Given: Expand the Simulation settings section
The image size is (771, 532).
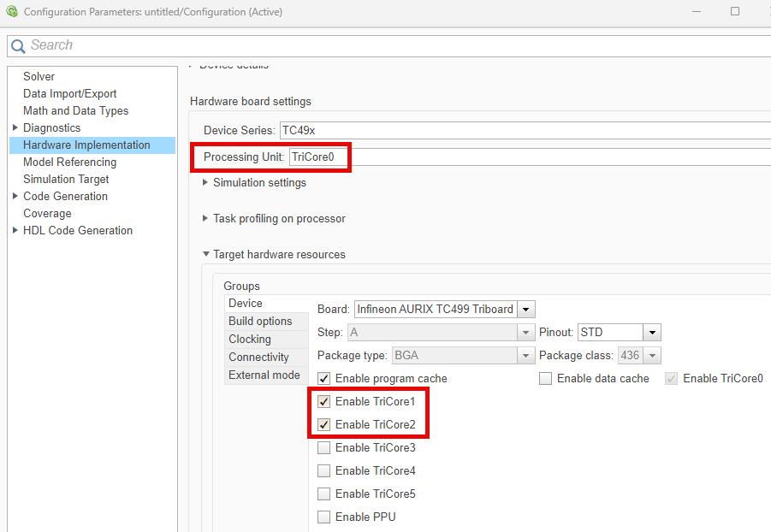Looking at the screenshot, I should tap(205, 182).
